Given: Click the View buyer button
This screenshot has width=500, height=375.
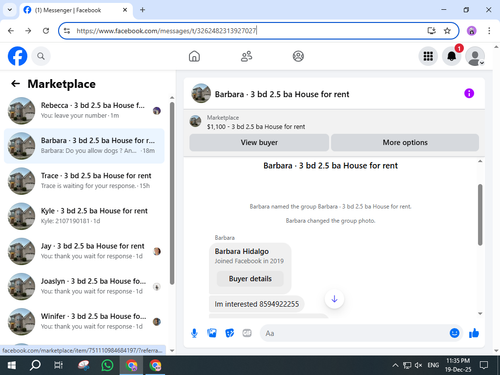Looking at the screenshot, I should 259,142.
